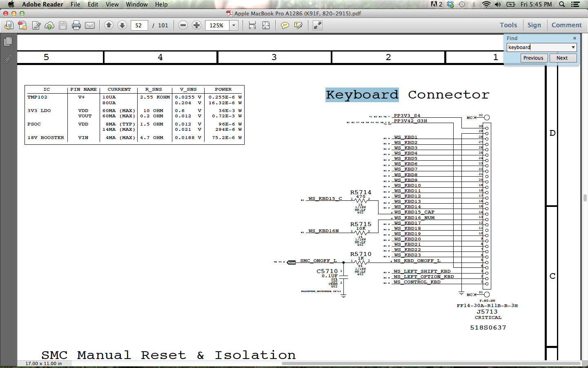Image resolution: width=588 pixels, height=368 pixels.
Task: Open the Sign pane
Action: 534,25
